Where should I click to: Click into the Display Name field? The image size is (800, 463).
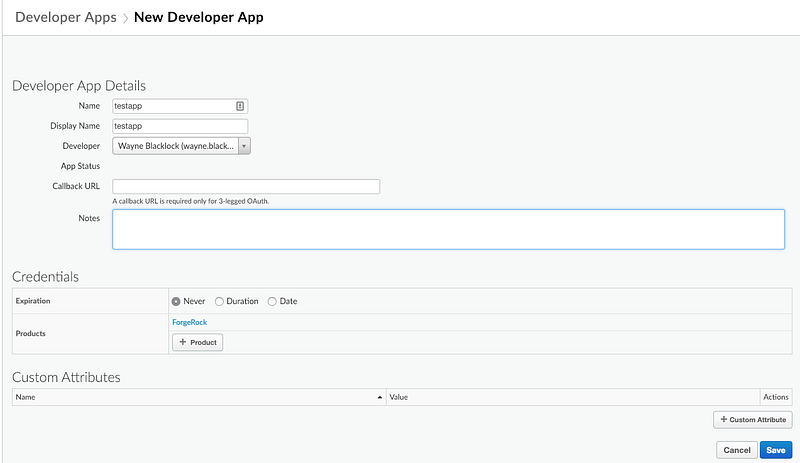tap(180, 126)
